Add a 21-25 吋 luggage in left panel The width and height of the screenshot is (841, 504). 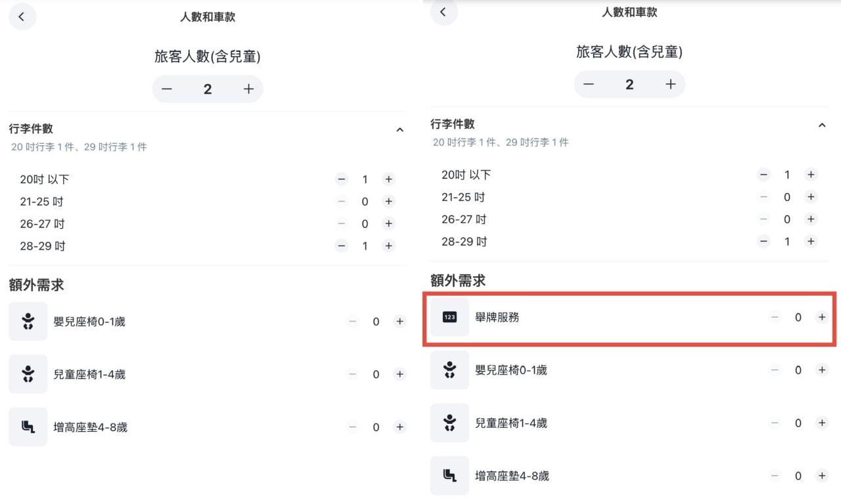[x=388, y=202]
